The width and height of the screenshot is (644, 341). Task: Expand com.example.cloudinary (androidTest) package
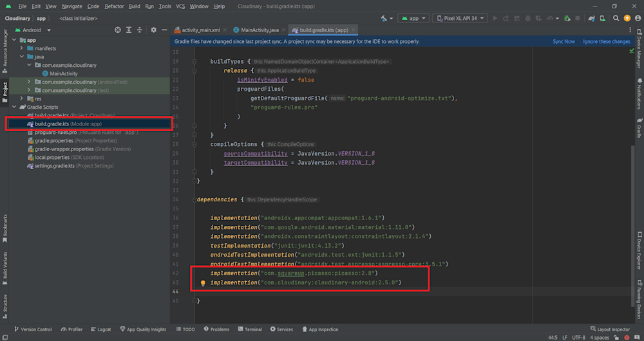click(x=29, y=82)
